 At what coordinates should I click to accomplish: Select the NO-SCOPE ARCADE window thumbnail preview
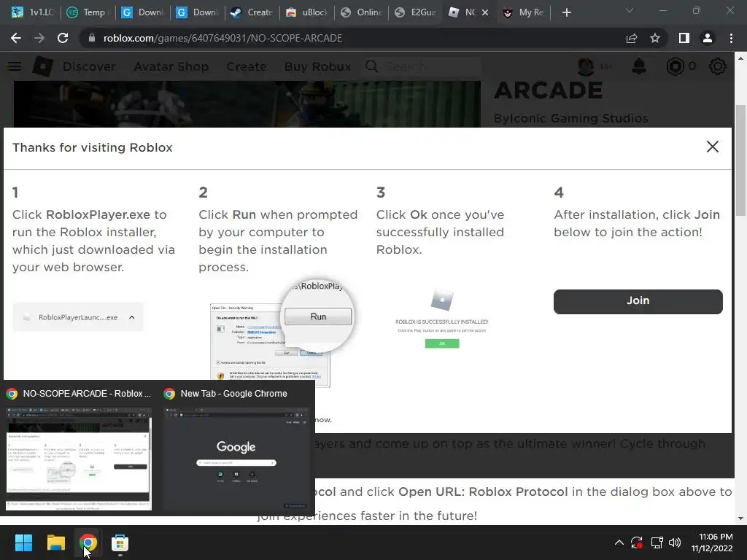[x=79, y=459]
